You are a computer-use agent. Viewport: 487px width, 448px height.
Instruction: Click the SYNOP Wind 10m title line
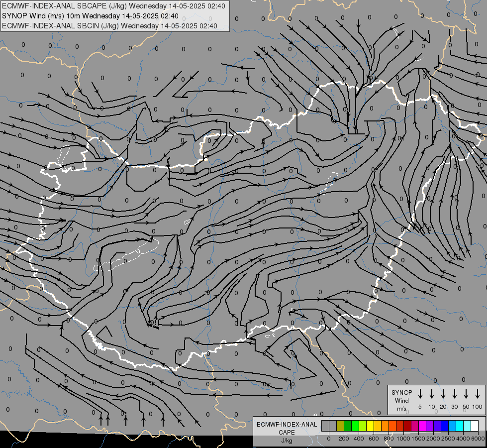click(x=90, y=16)
